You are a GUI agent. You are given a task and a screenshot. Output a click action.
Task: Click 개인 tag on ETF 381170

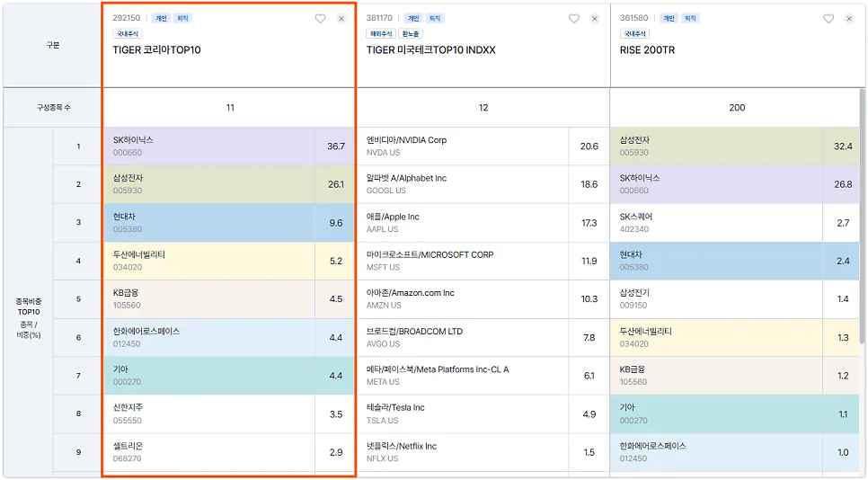(413, 18)
